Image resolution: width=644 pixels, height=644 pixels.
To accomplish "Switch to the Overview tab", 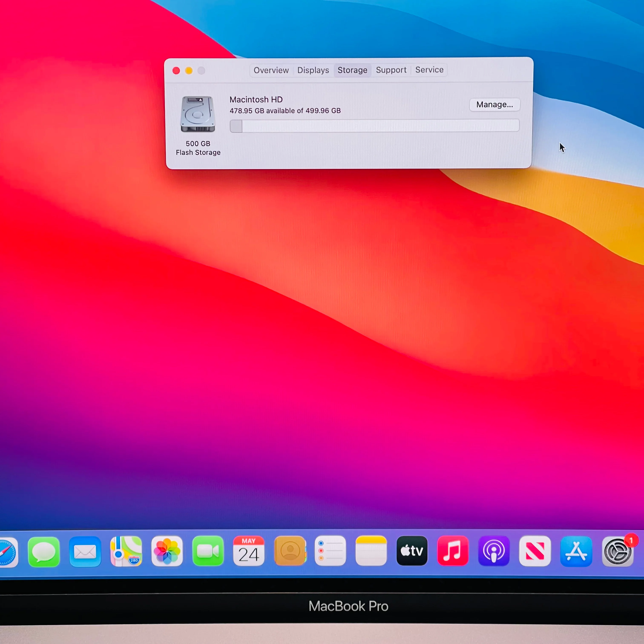I will click(271, 70).
